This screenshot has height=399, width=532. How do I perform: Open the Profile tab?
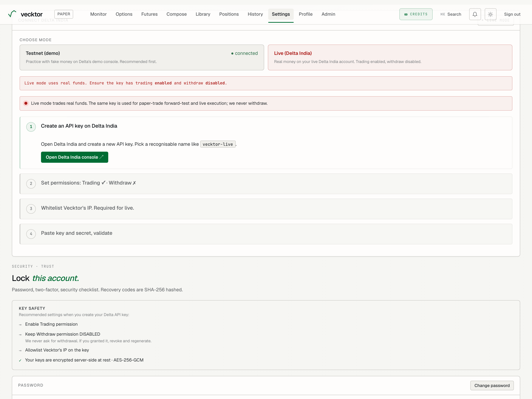tap(306, 14)
